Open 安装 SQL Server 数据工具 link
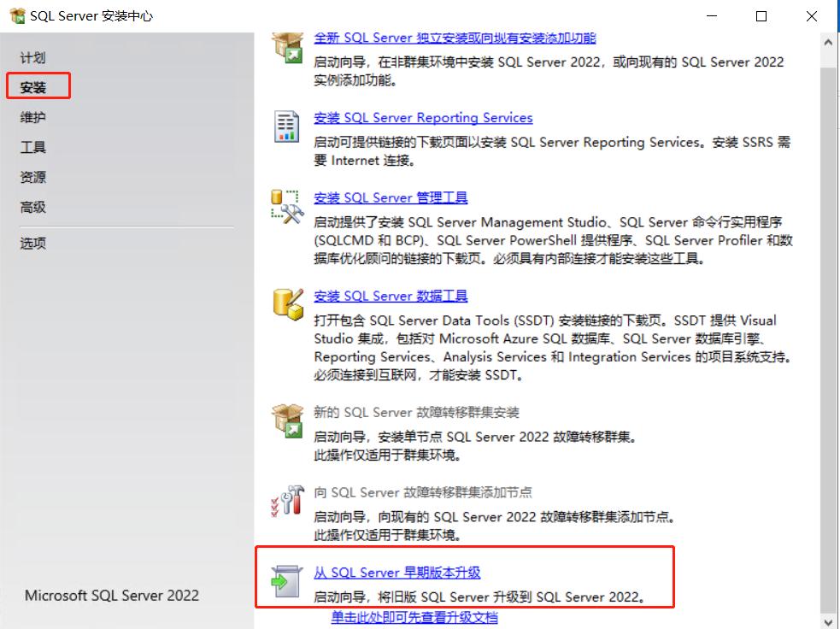Viewport: 840px width, 629px height. coord(391,296)
